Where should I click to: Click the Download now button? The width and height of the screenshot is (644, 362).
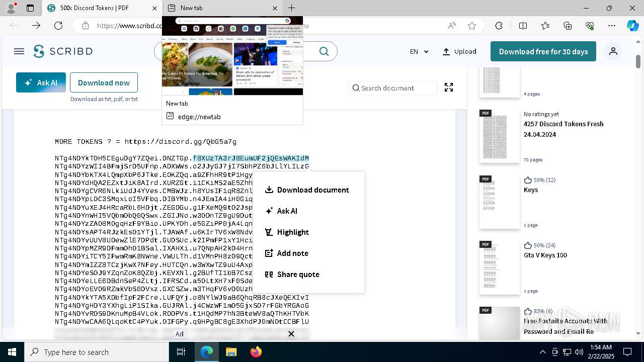coord(104,82)
